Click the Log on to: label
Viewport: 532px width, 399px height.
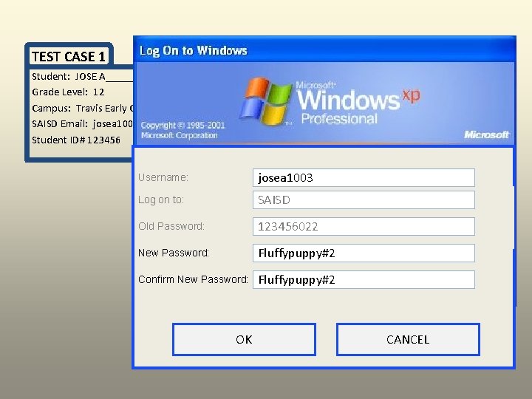tap(161, 199)
